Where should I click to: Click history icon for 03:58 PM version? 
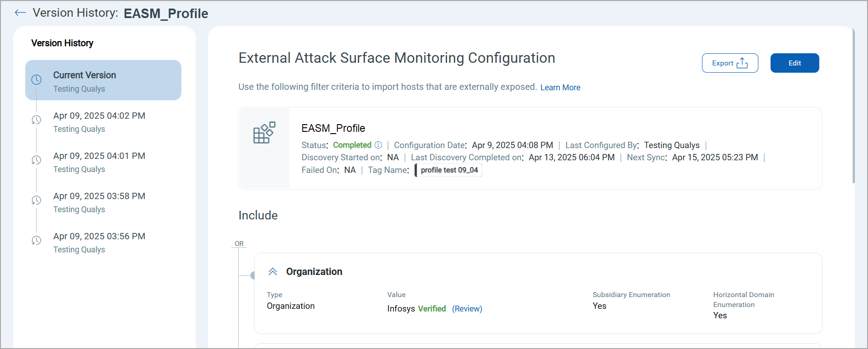point(37,200)
